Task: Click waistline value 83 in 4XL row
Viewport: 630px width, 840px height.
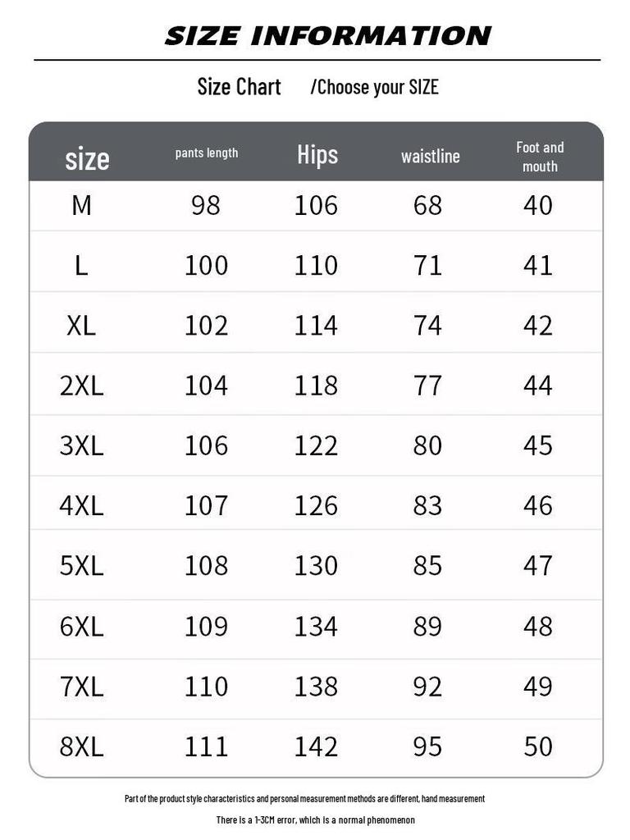Action: point(427,506)
